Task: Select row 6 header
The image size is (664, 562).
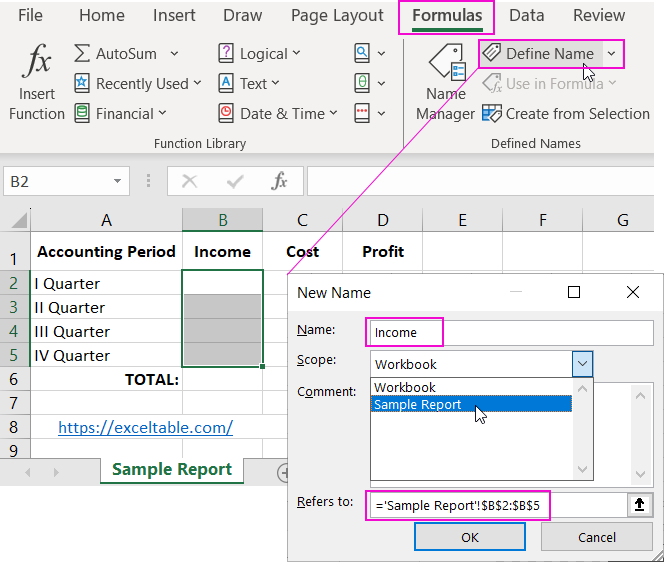Action: (x=14, y=379)
